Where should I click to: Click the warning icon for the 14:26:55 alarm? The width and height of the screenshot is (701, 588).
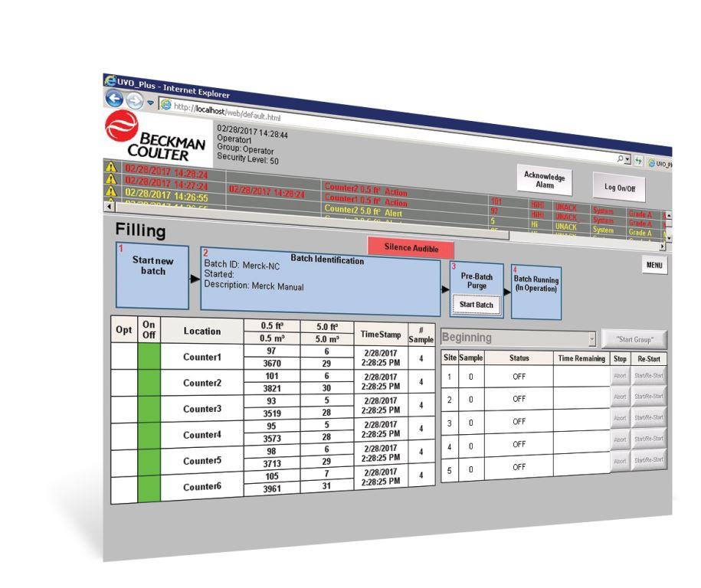click(110, 191)
